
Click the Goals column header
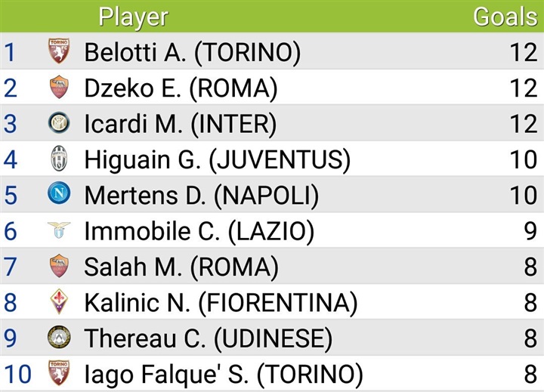(x=504, y=16)
